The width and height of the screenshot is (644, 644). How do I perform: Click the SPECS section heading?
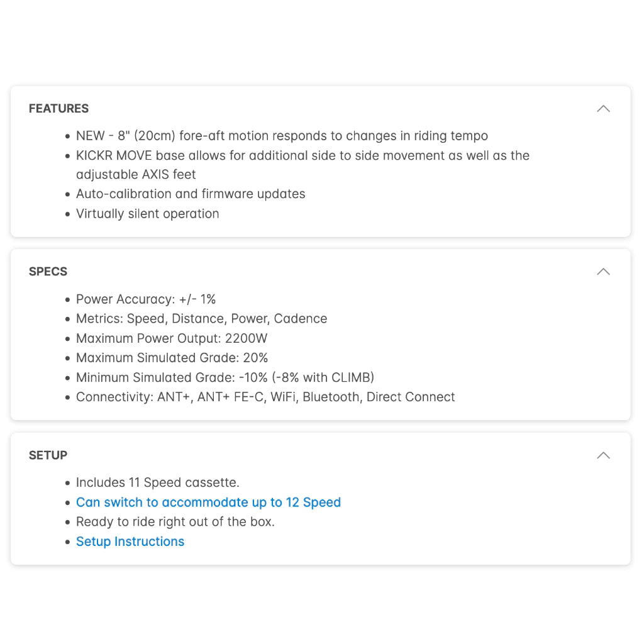pyautogui.click(x=48, y=272)
